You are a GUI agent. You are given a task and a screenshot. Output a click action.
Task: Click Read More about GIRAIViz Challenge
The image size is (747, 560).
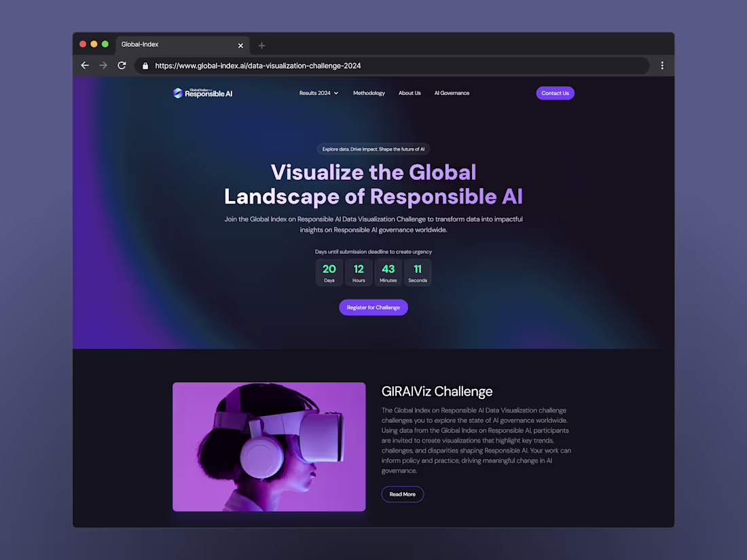click(x=402, y=494)
